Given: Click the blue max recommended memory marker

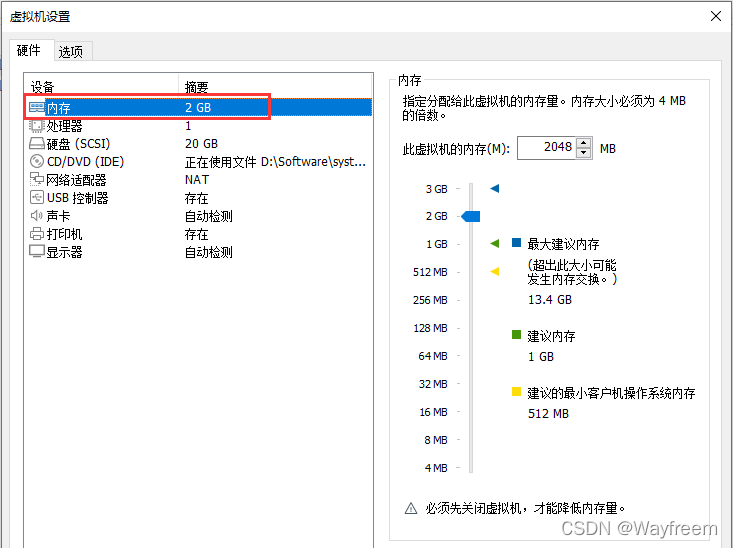Looking at the screenshot, I should pos(495,188).
